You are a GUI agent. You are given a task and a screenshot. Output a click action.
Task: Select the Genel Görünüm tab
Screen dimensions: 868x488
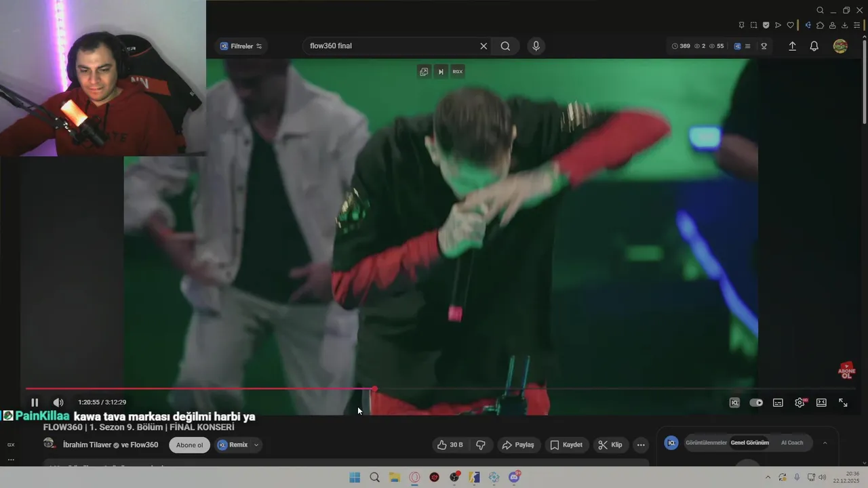(749, 443)
